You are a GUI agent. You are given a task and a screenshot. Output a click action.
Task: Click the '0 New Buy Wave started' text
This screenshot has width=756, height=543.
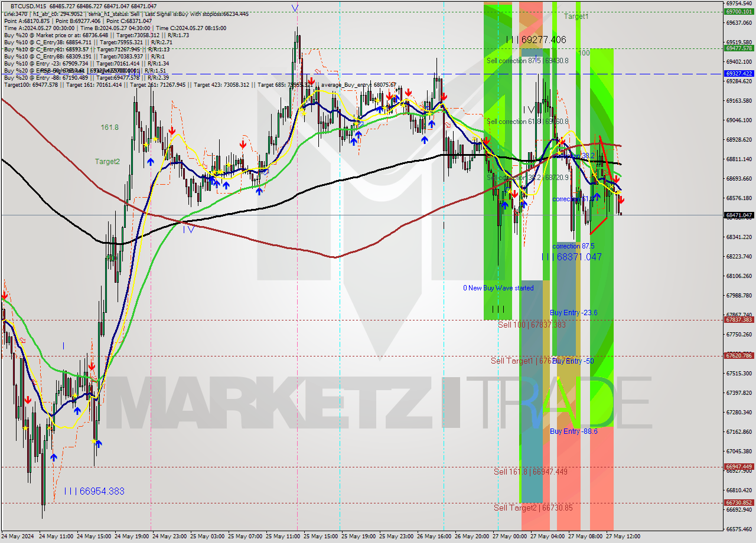(498, 288)
